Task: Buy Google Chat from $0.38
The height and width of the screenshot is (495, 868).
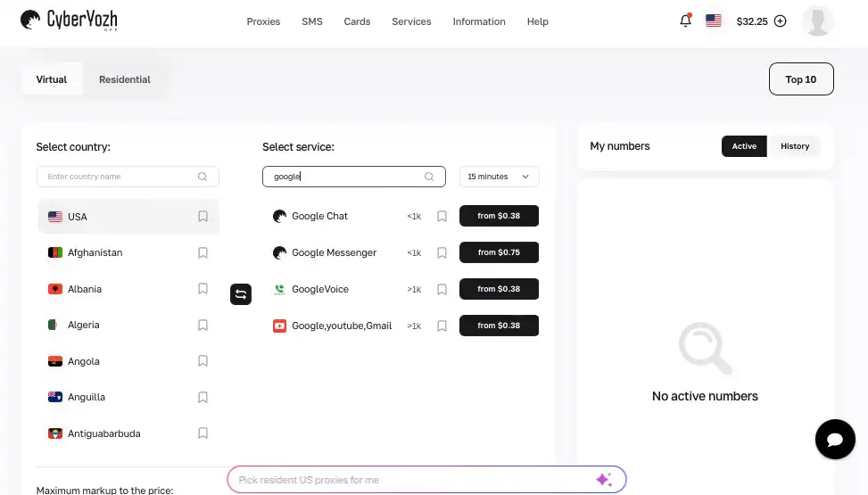Action: point(499,216)
